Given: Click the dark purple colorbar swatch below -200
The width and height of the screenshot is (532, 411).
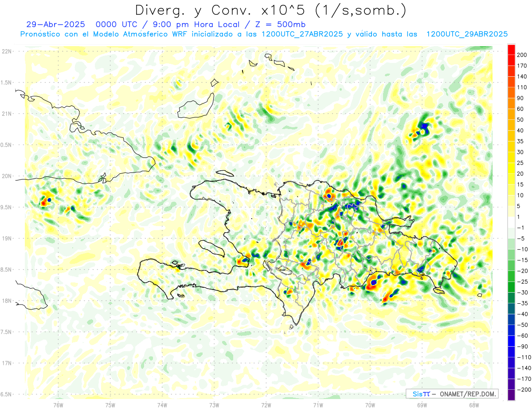Looking at the screenshot, I should pos(511,395).
